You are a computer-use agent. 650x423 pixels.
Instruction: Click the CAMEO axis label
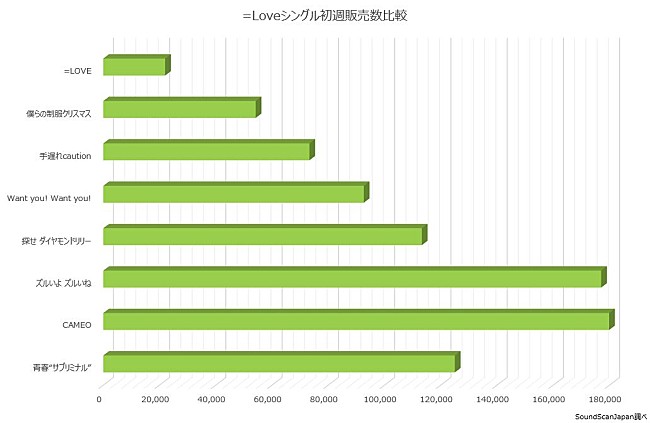[x=77, y=325]
